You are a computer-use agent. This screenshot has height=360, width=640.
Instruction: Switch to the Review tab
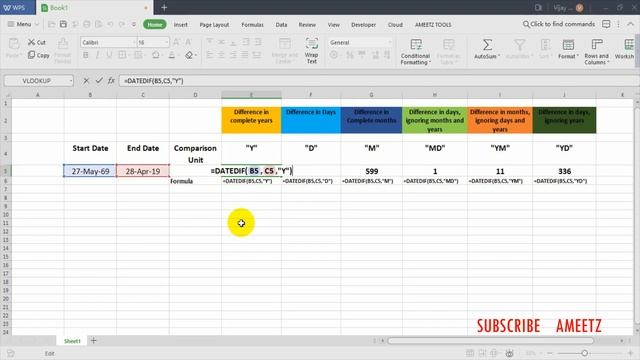pos(307,24)
